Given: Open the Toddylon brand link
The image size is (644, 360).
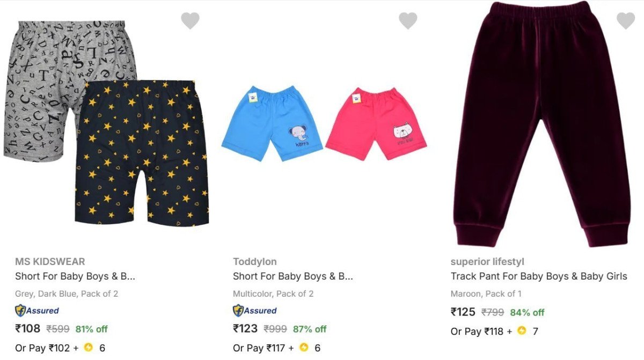Looking at the screenshot, I should [x=254, y=261].
